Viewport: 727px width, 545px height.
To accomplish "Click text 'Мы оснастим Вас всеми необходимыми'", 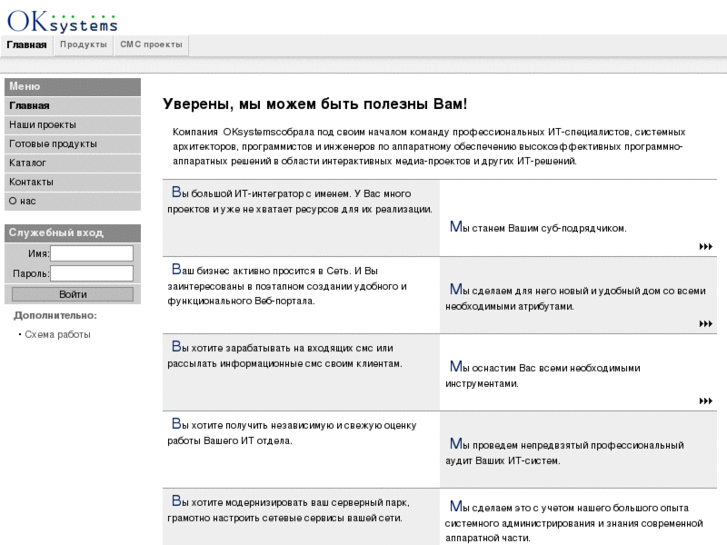I will coord(545,367).
